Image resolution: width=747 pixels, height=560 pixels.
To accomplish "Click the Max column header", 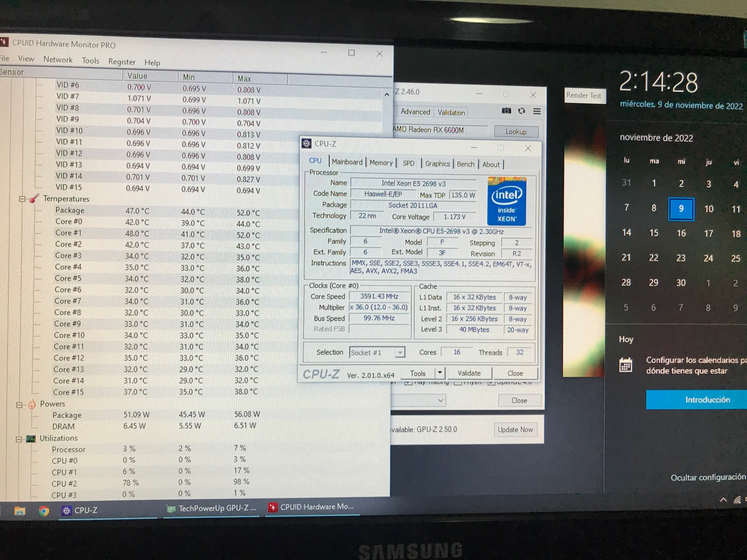I will point(260,78).
